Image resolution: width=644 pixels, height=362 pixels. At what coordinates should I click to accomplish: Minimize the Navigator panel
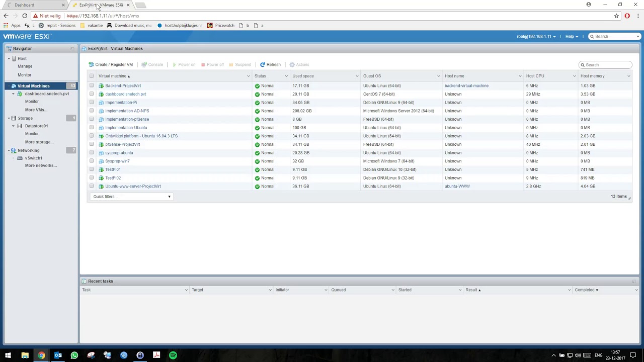(72, 49)
